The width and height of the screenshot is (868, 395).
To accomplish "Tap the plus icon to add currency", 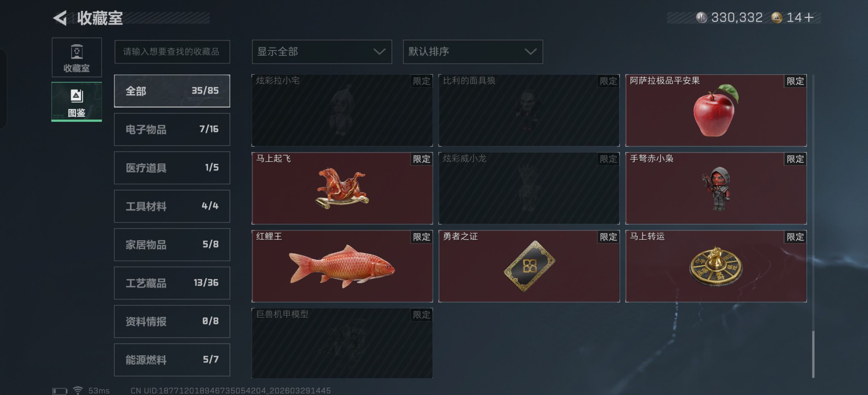I will pos(809,17).
